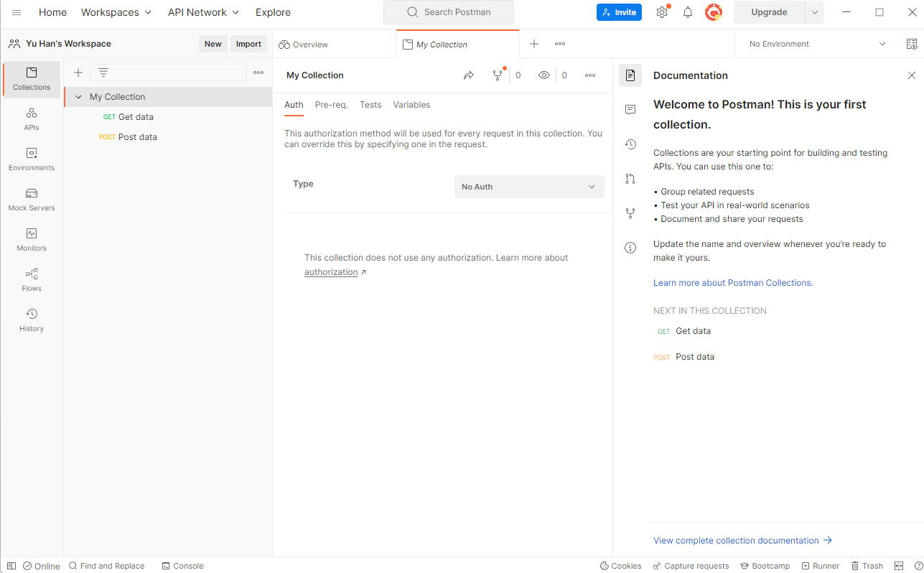Click the plus icon to create a collection
Screen dimensions: 924x573
(78, 73)
